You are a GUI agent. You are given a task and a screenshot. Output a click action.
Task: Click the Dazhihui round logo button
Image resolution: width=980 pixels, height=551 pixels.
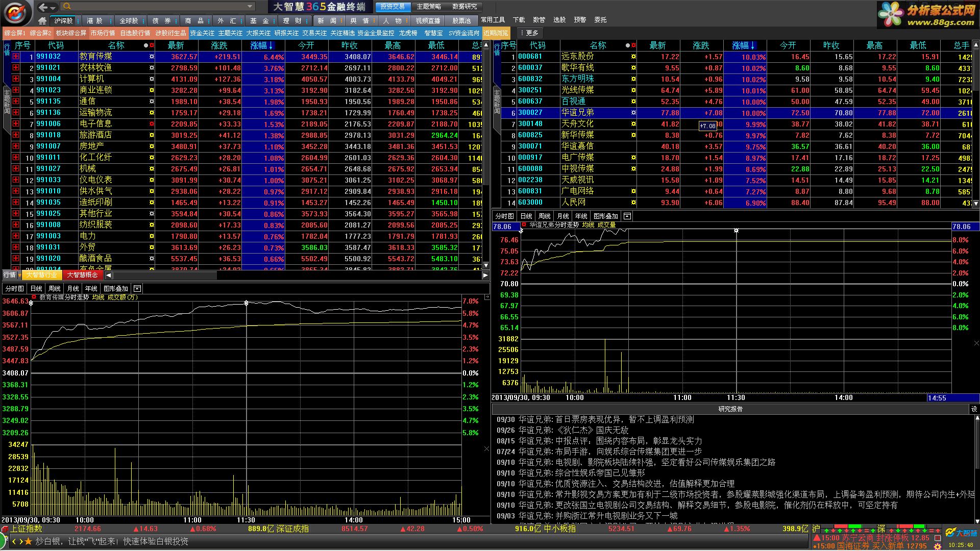pyautogui.click(x=17, y=12)
